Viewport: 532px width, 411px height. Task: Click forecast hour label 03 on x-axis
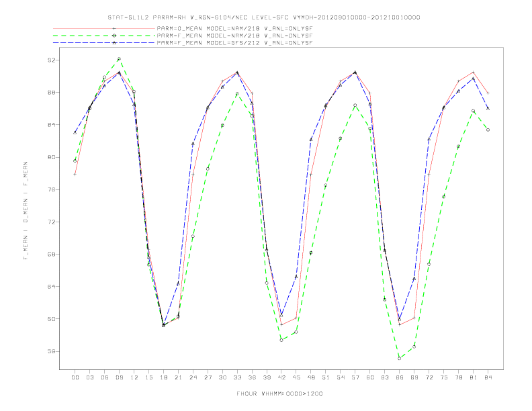89,377
